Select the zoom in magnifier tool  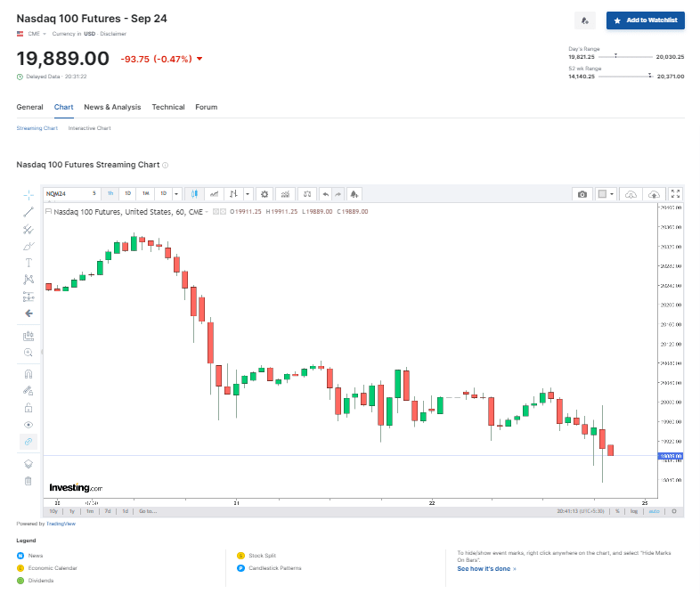coord(28,353)
